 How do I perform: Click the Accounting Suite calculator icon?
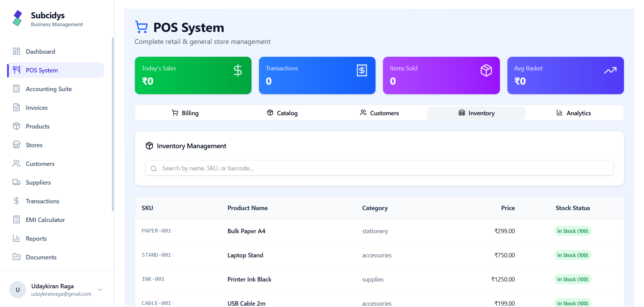(x=16, y=89)
